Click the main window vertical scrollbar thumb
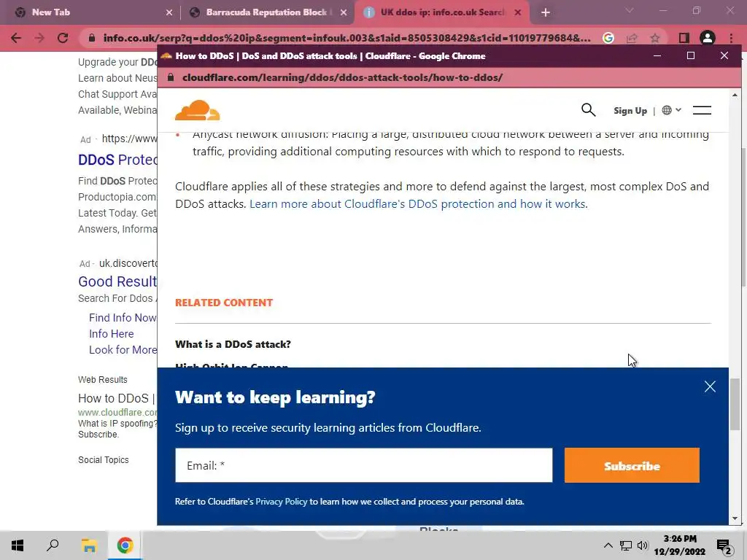Image resolution: width=747 pixels, height=560 pixels. pyautogui.click(x=743, y=217)
